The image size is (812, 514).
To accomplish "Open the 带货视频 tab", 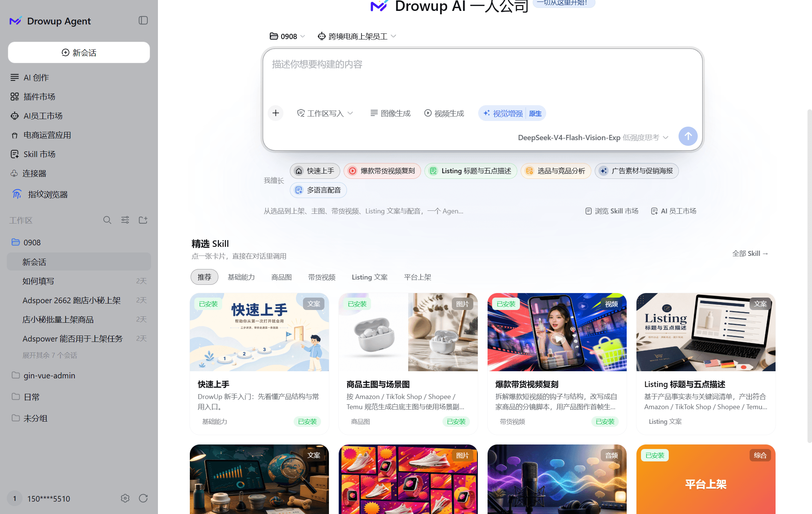I will coord(322,277).
